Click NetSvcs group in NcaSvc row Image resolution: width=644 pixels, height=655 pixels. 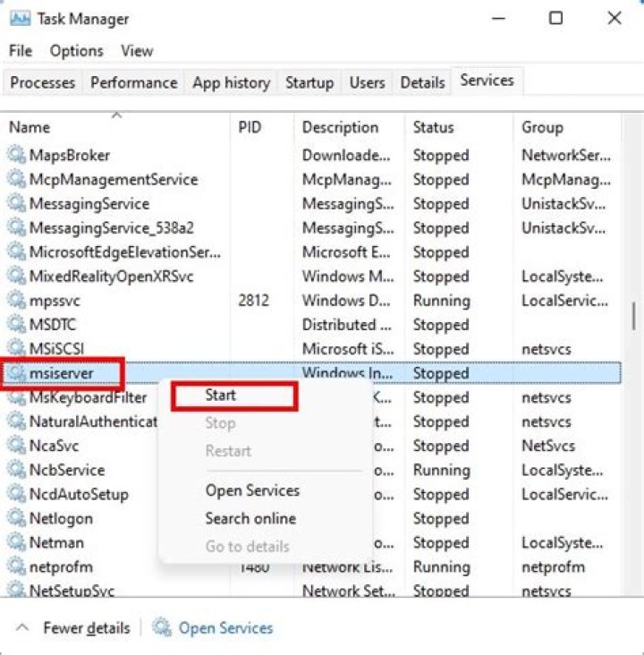click(x=548, y=446)
